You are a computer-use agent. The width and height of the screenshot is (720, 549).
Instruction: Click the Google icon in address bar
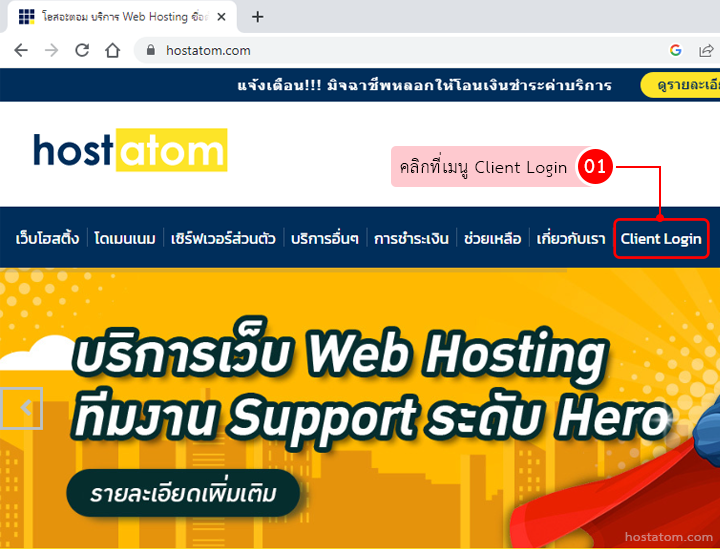coord(675,50)
